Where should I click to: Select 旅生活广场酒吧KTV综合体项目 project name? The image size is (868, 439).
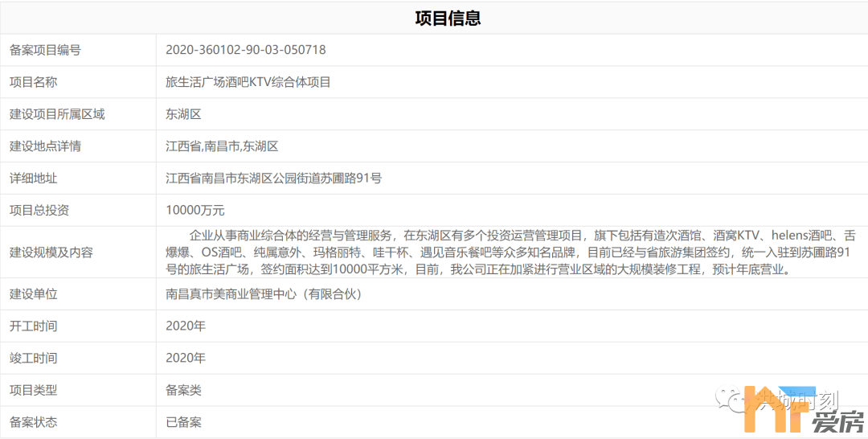pyautogui.click(x=248, y=82)
